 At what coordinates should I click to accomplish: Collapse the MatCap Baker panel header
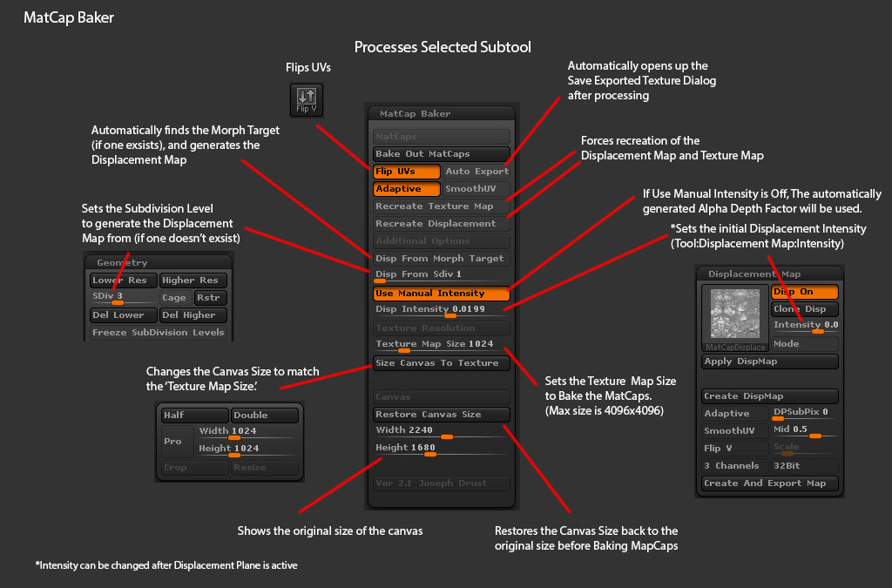click(x=441, y=113)
